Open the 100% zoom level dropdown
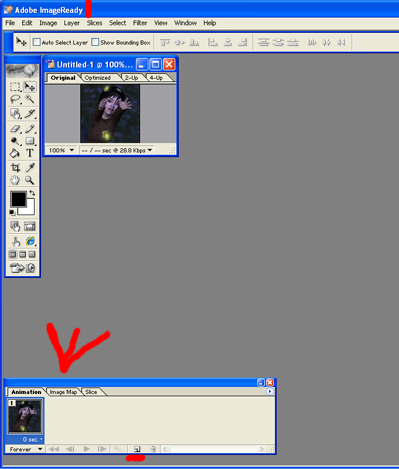 tap(61, 150)
